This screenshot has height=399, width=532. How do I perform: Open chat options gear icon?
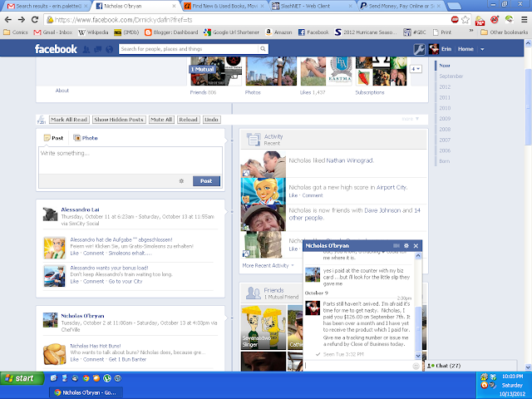(406, 246)
